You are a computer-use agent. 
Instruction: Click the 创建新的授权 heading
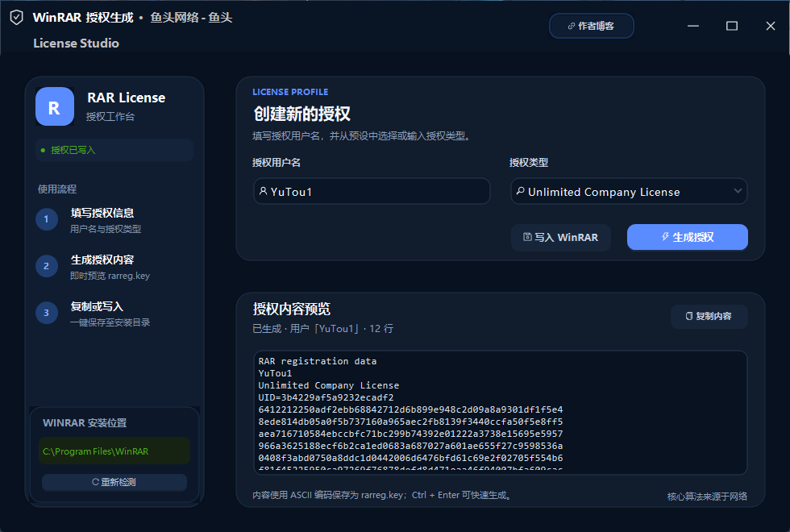pos(301,114)
